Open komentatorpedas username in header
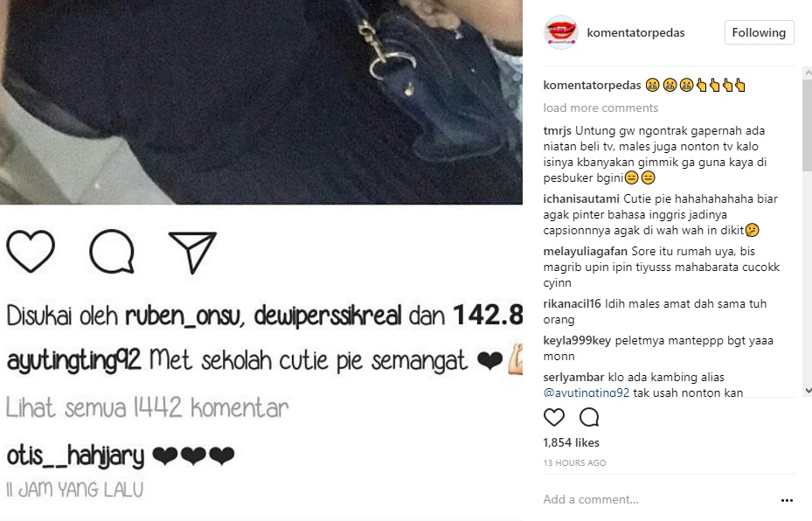This screenshot has height=521, width=812. pos(635,32)
